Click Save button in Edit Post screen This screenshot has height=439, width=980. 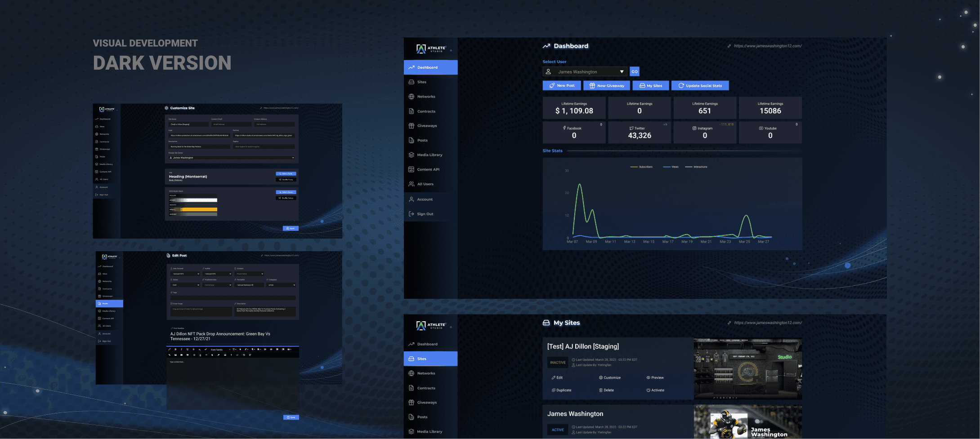point(291,417)
